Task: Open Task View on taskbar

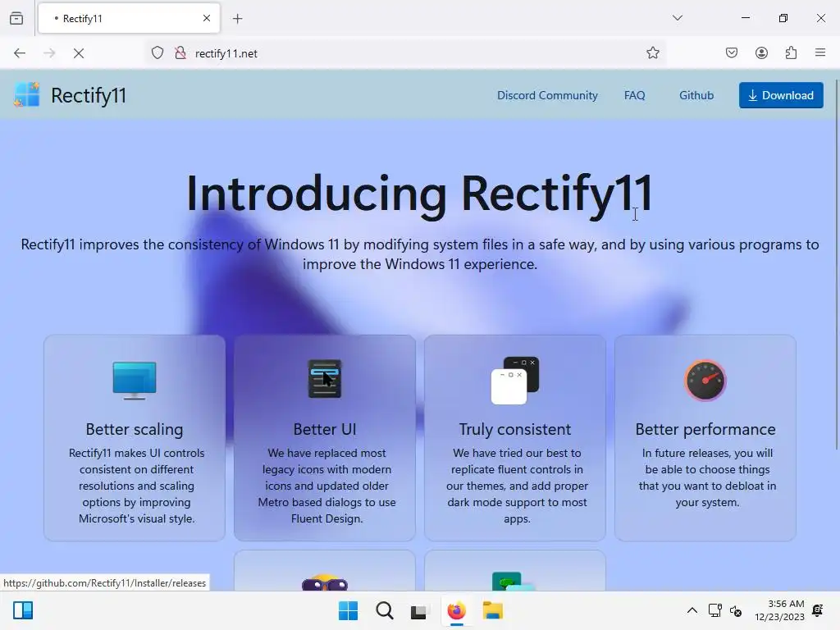Action: point(419,611)
